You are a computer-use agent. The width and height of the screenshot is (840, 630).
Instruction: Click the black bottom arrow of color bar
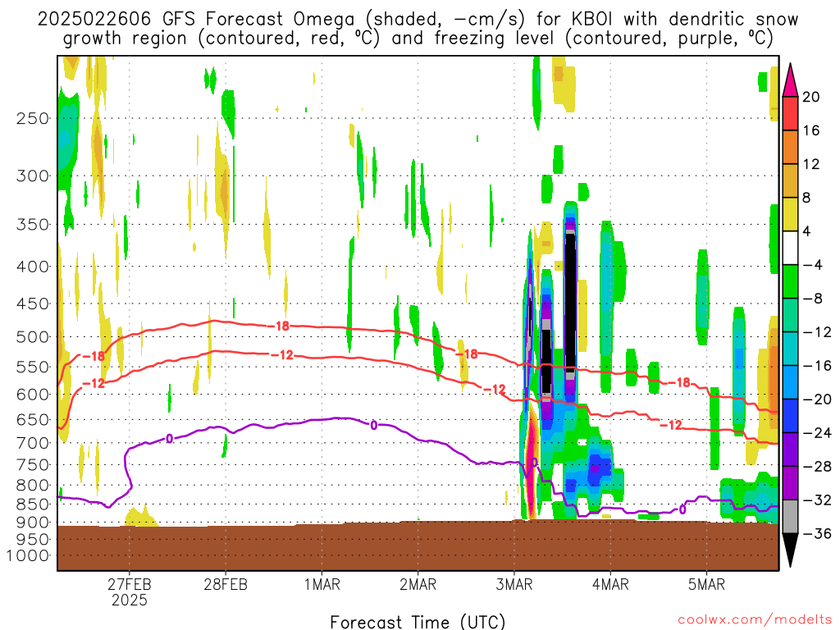click(x=790, y=550)
